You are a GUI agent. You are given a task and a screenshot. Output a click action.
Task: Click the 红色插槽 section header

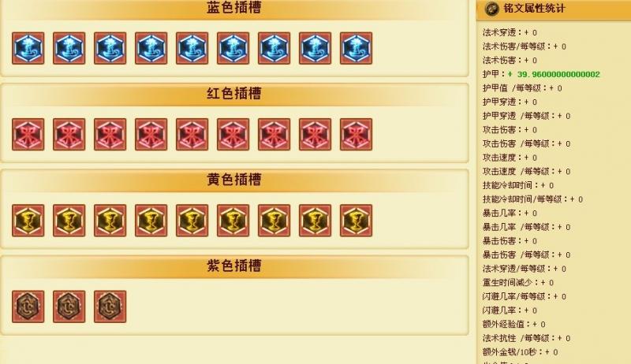point(233,93)
